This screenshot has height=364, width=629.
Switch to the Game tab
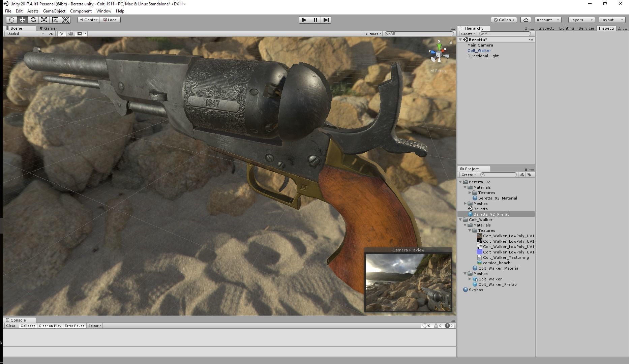pyautogui.click(x=48, y=28)
